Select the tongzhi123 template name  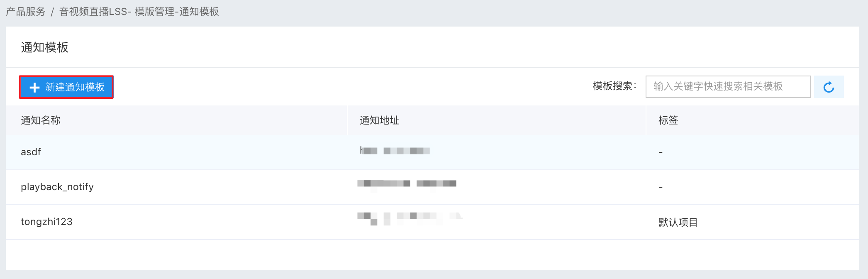(46, 222)
